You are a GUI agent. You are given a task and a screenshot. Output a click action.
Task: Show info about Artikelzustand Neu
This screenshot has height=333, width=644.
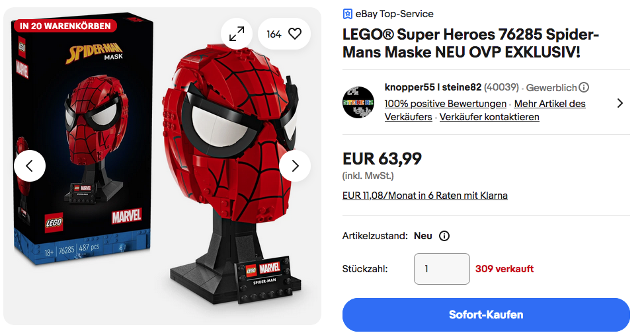(x=444, y=236)
